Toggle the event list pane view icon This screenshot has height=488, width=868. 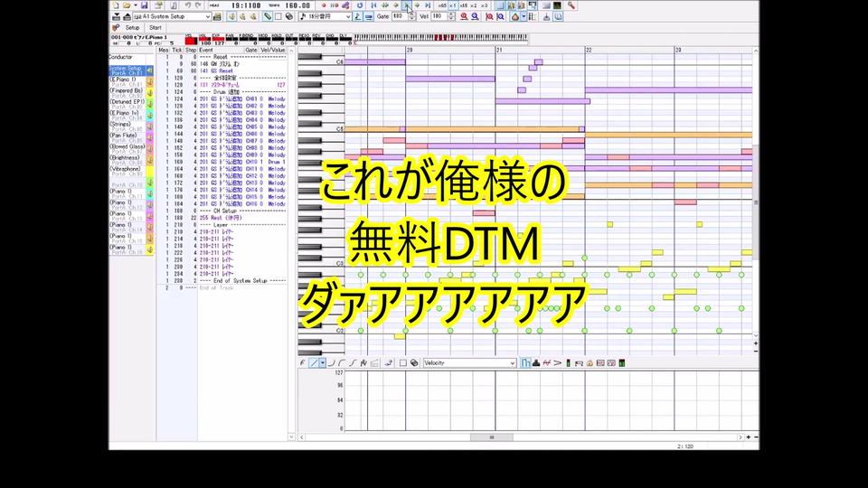500,5
